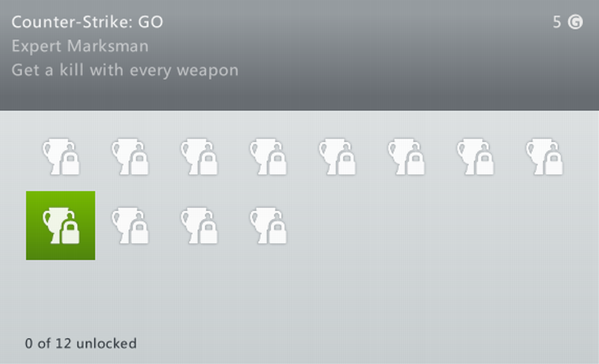Click the "Get a kill with every weapon" description
This screenshot has width=599, height=364.
pos(125,70)
